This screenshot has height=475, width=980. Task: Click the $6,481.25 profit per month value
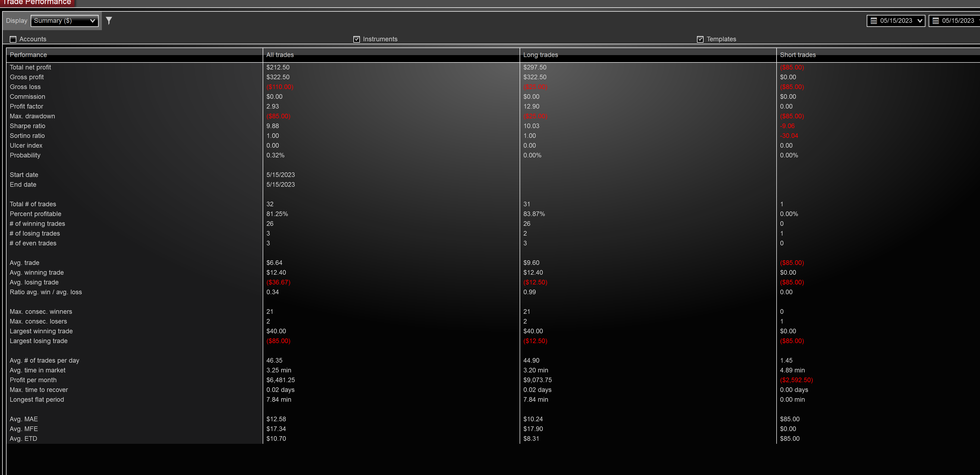pos(280,380)
